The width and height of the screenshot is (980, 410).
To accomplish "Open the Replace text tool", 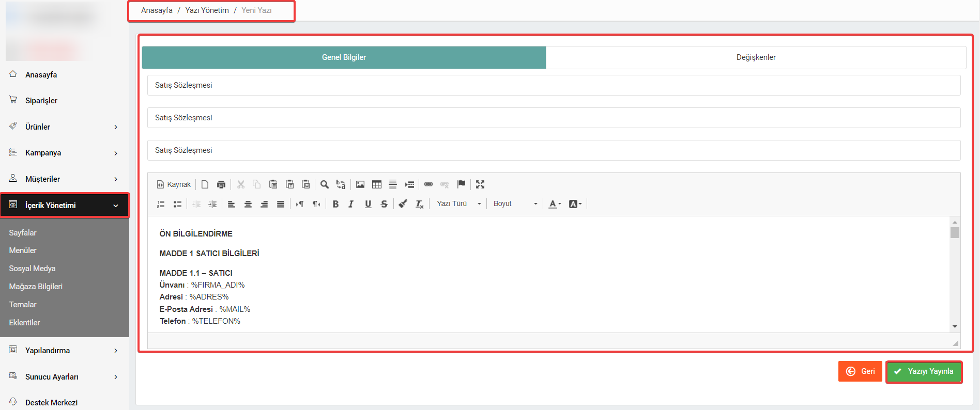I will click(341, 184).
